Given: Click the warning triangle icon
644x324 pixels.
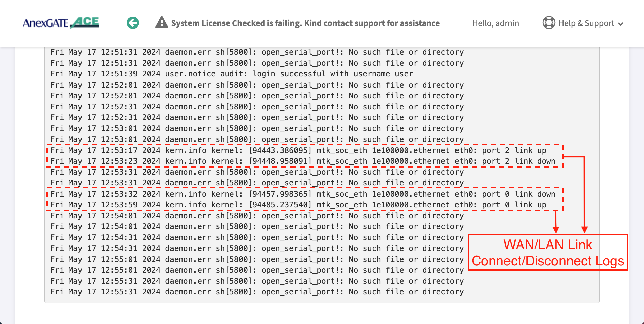Looking at the screenshot, I should pyautogui.click(x=162, y=23).
